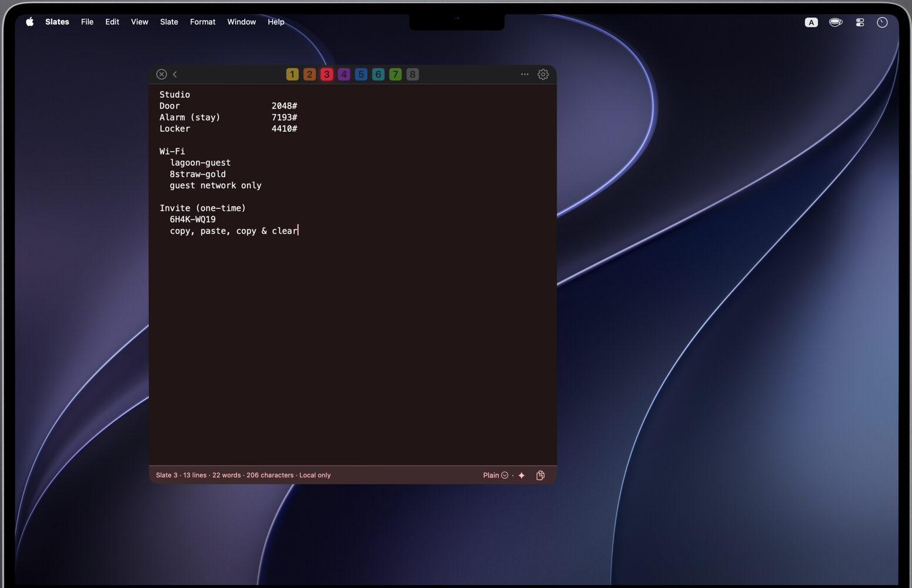This screenshot has width=912, height=588.
Task: Click the 'Alarm (stay)' label
Action: click(189, 117)
